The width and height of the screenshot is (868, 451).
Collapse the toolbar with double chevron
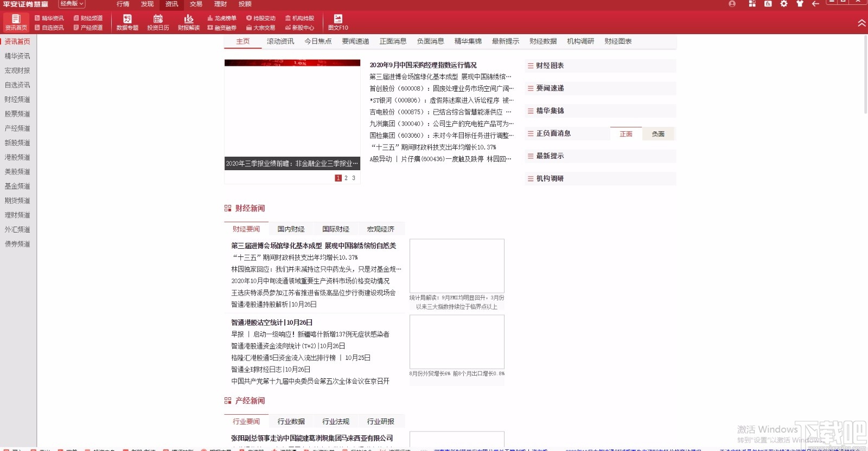[x=861, y=23]
